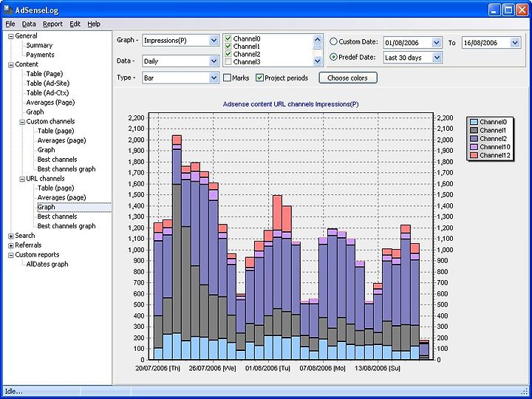Click Channel0 blue legend swatch

[474, 122]
